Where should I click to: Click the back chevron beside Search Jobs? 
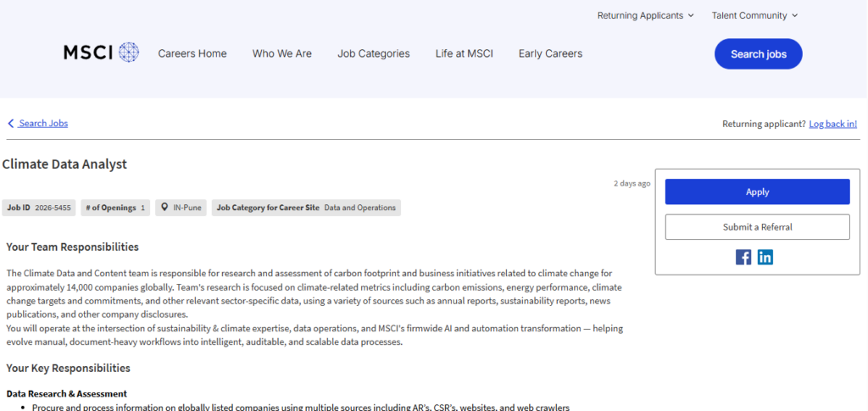(x=10, y=124)
